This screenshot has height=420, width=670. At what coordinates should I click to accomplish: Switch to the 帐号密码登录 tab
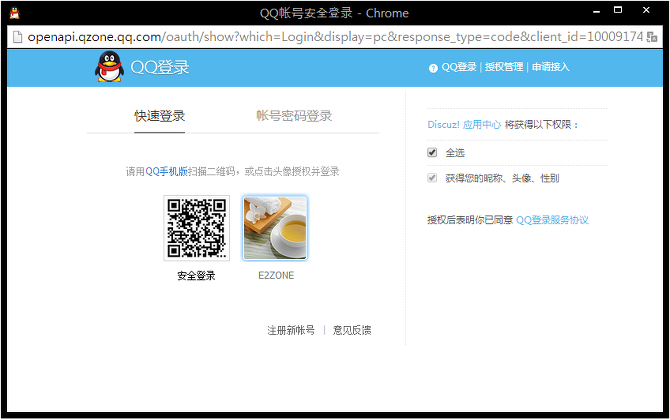point(294,116)
